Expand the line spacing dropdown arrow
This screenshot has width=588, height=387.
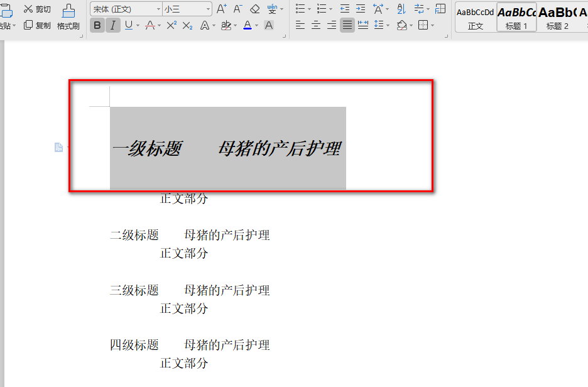point(388,26)
